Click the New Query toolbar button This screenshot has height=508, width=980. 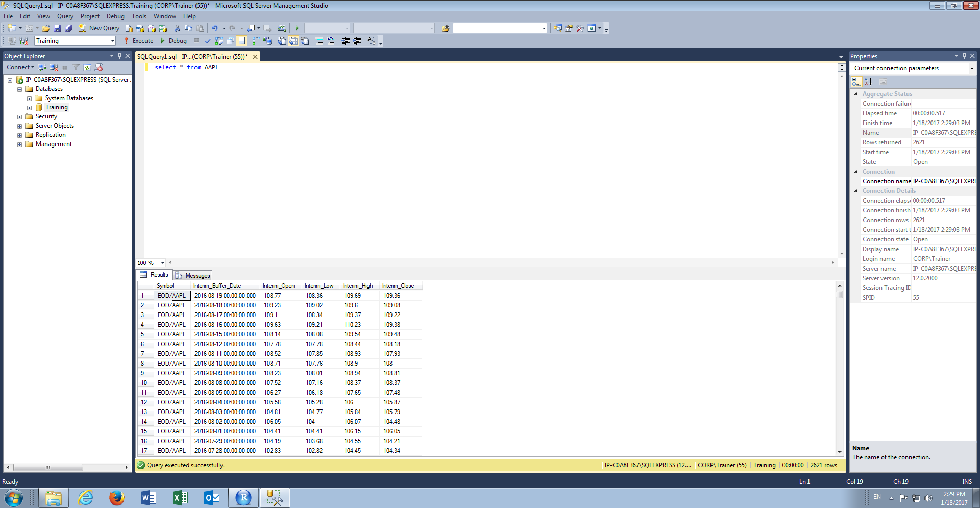point(99,28)
